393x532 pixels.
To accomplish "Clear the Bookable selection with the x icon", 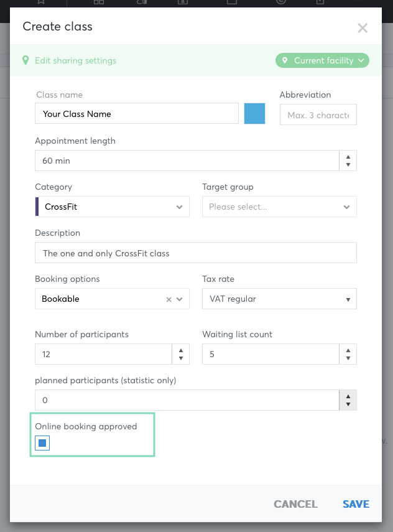I will click(x=169, y=299).
